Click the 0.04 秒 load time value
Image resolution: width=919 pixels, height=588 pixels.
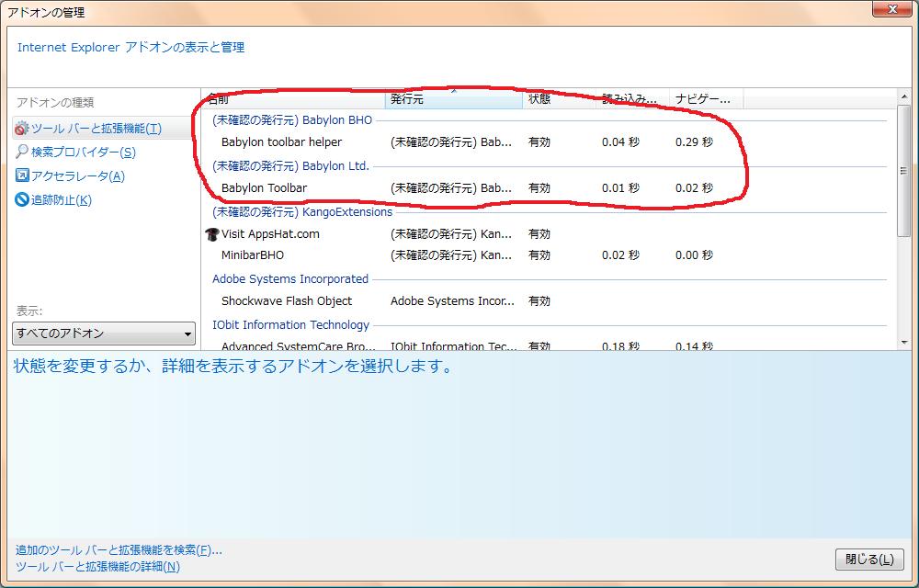[x=620, y=142]
